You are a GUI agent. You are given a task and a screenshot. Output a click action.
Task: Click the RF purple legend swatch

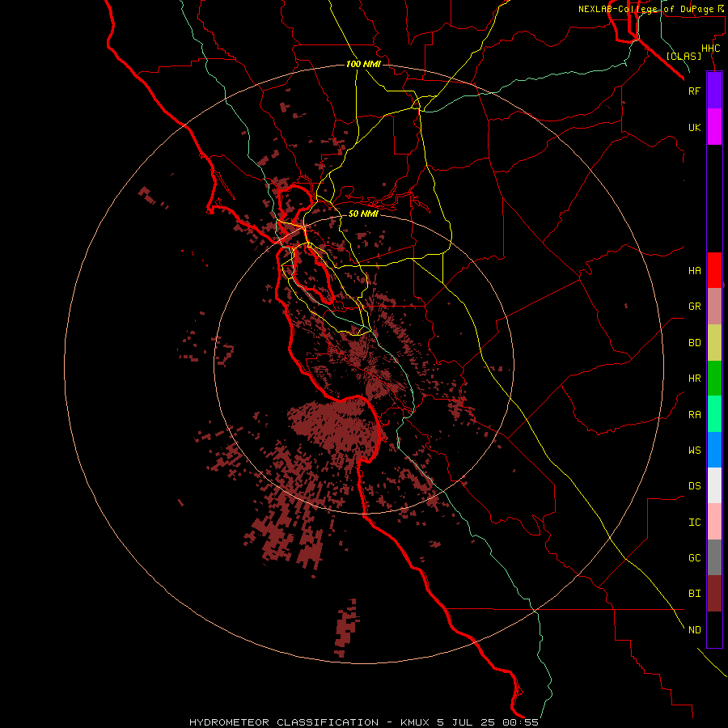[714, 91]
